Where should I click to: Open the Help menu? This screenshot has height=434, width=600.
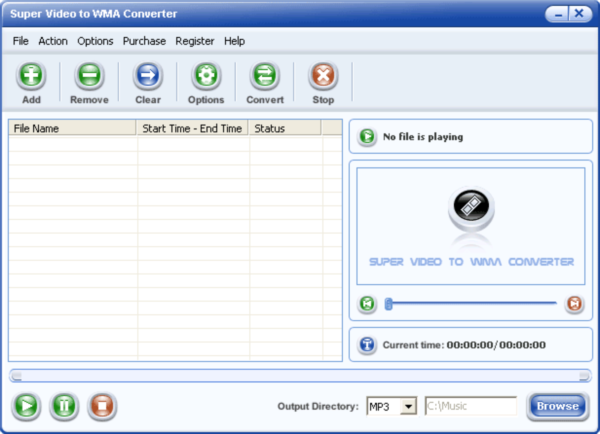click(x=235, y=41)
